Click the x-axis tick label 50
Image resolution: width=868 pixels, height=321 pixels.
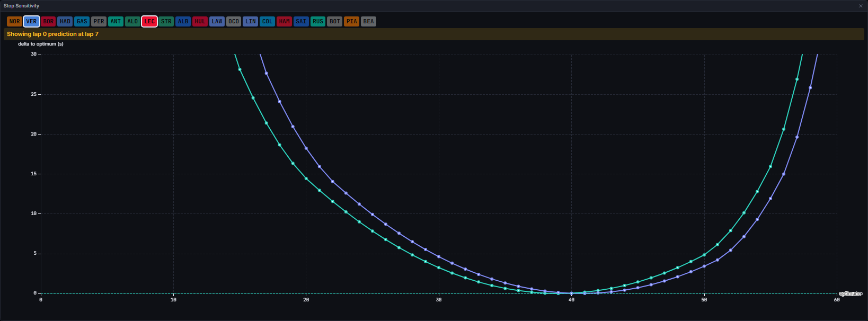(x=704, y=300)
